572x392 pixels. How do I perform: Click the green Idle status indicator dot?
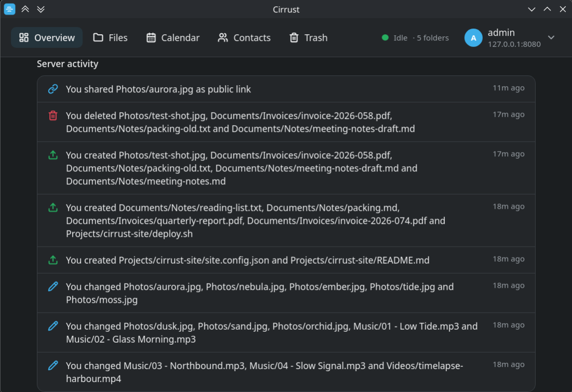pyautogui.click(x=385, y=37)
